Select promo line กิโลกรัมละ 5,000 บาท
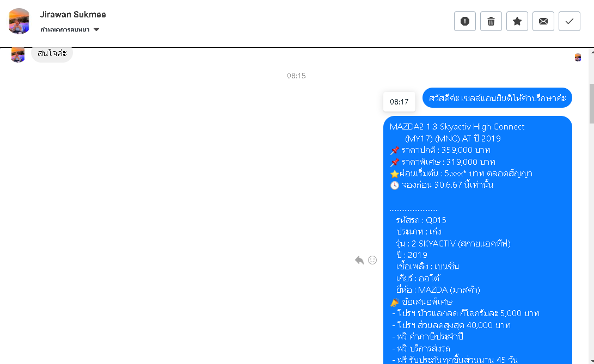Image resolution: width=594 pixels, height=364 pixels. pos(466,313)
